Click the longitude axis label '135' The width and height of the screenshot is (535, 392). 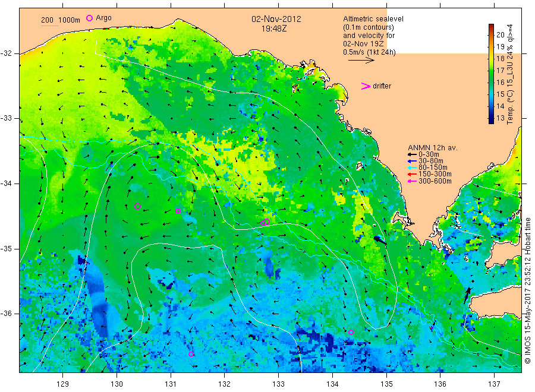(386, 384)
